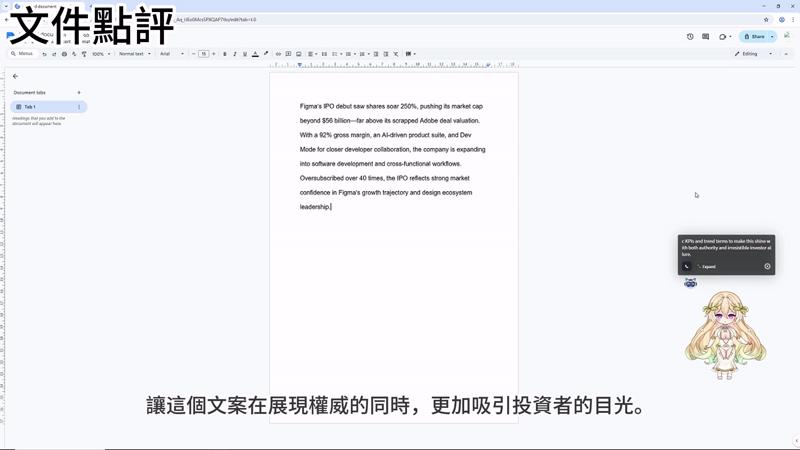Click the small blue robot icon

(x=690, y=282)
